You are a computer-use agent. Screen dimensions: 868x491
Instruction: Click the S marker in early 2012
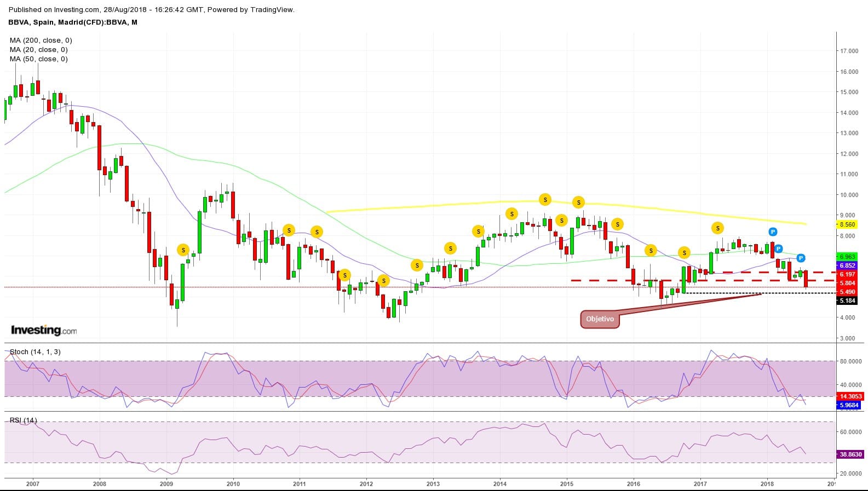[383, 281]
